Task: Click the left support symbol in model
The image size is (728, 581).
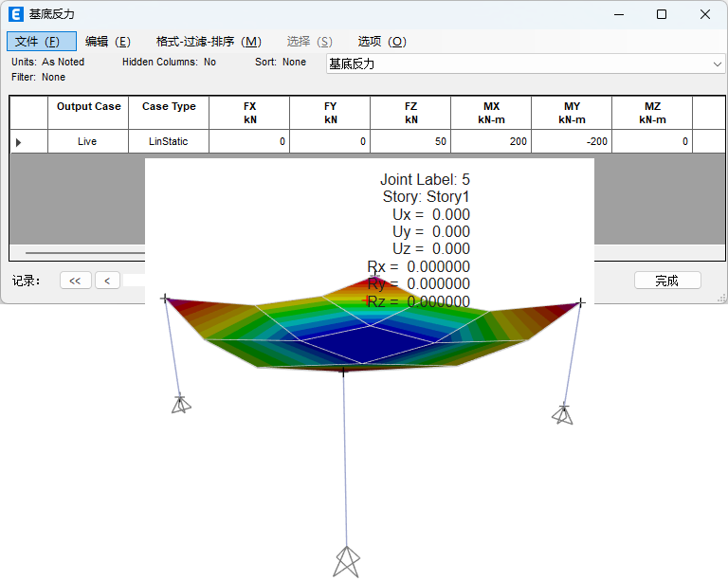Action: [x=180, y=404]
